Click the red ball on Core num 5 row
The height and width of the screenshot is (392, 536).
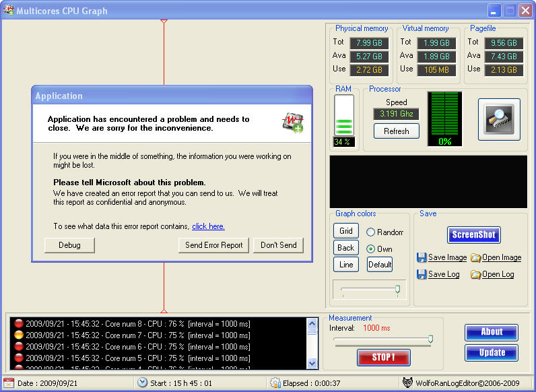pyautogui.click(x=19, y=358)
